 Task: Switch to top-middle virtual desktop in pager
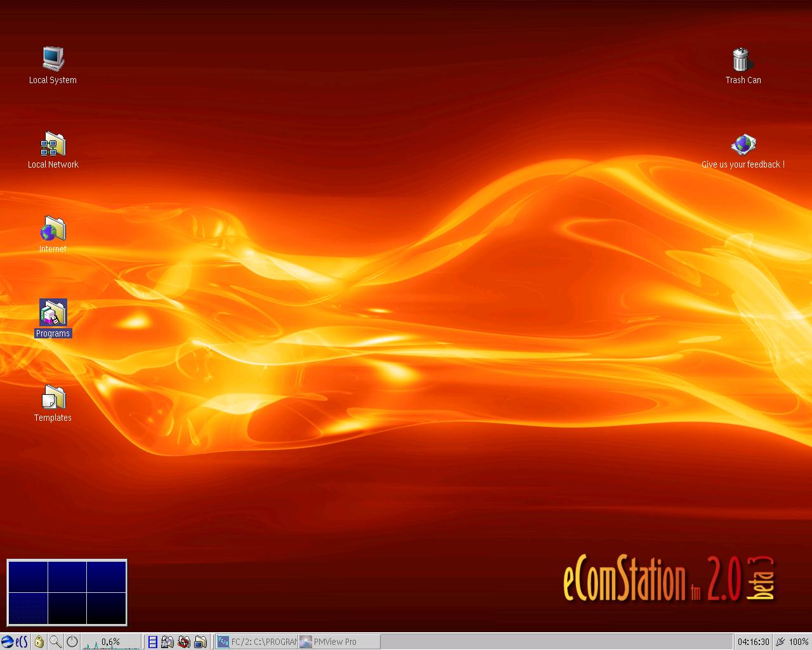[67, 576]
